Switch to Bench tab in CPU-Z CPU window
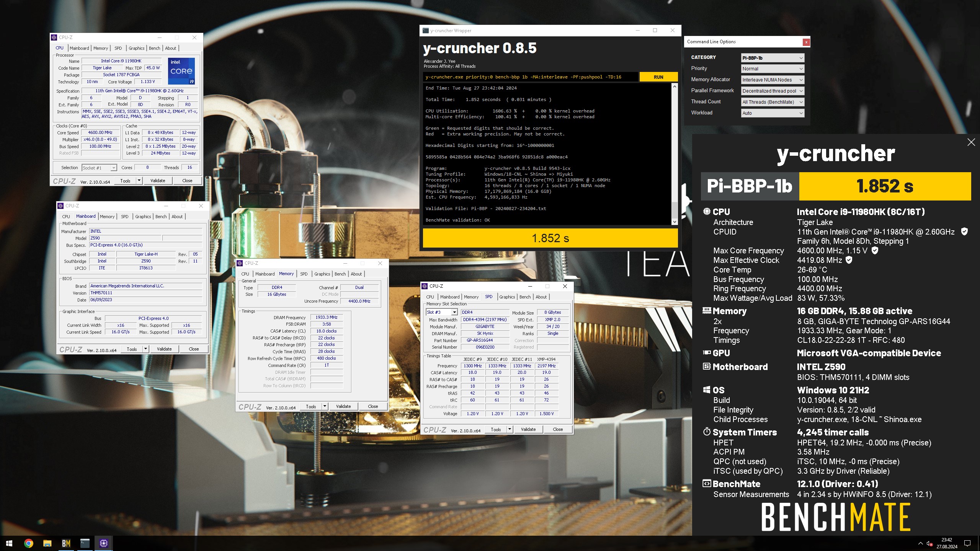Screen dimensions: 980x551 [155, 48]
